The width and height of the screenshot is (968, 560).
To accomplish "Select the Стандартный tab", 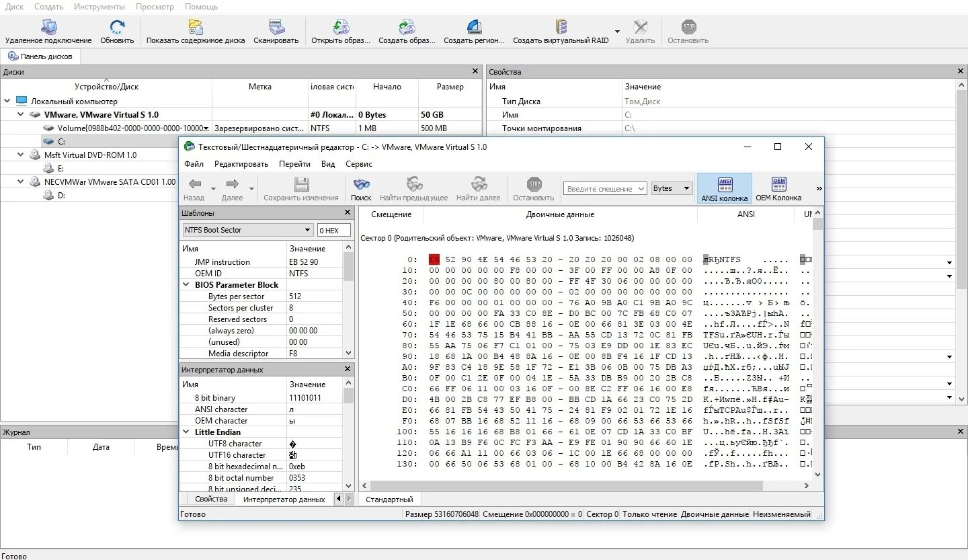I will click(x=390, y=499).
